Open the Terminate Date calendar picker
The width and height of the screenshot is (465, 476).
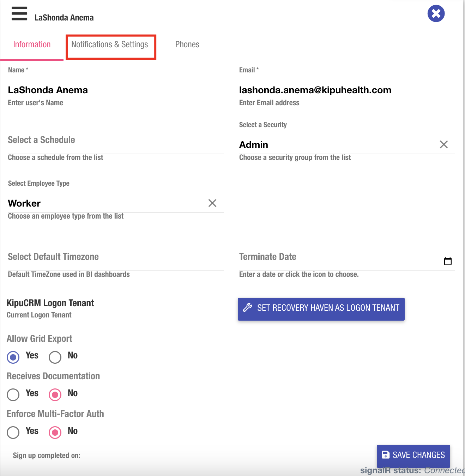447,261
